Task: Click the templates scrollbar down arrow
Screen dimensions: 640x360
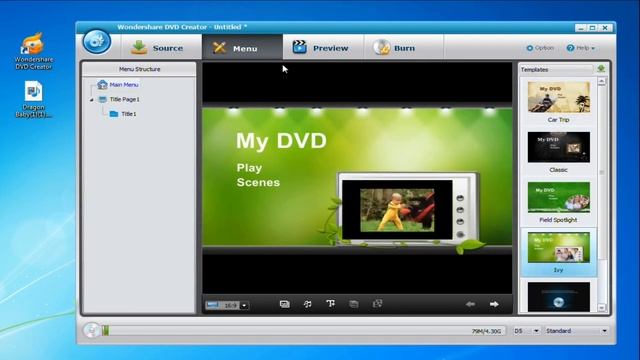Action: 602,308
